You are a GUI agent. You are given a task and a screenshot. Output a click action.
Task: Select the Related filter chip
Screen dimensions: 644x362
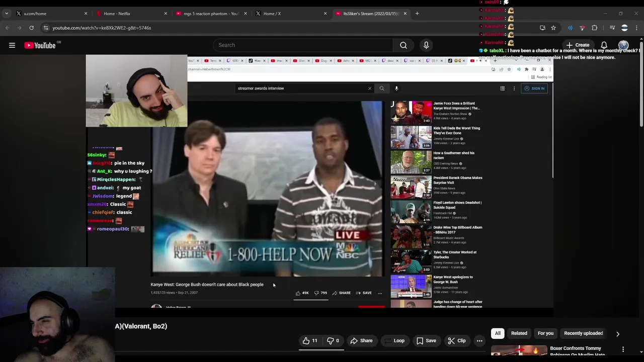pos(519,333)
